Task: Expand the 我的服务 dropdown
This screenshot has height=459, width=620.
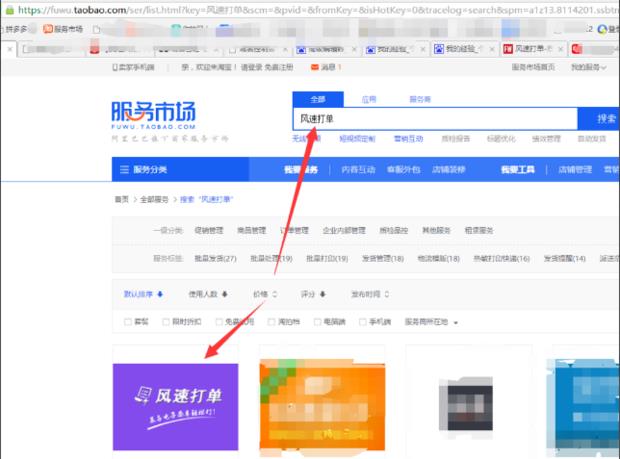Action: point(588,68)
